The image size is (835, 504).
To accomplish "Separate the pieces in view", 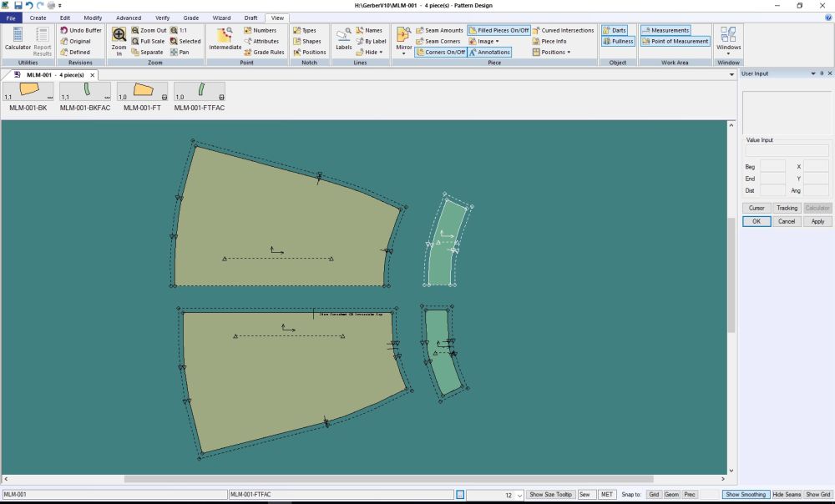I will click(x=147, y=53).
